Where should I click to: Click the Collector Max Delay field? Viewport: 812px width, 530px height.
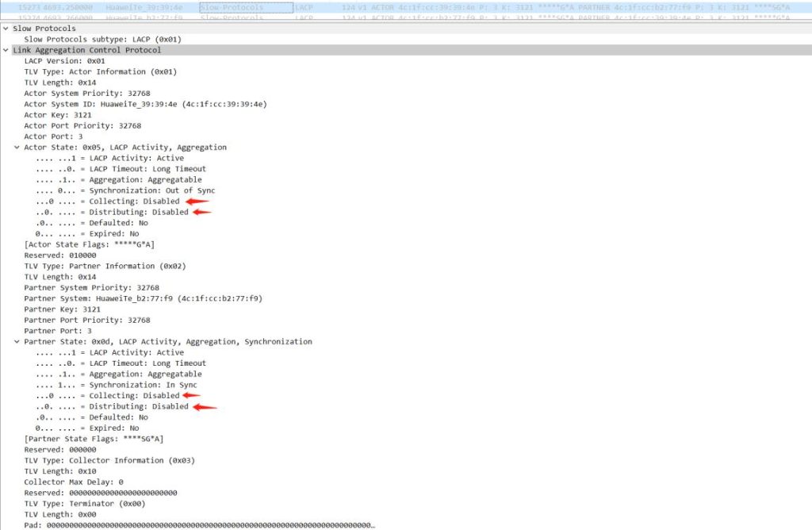pos(74,482)
